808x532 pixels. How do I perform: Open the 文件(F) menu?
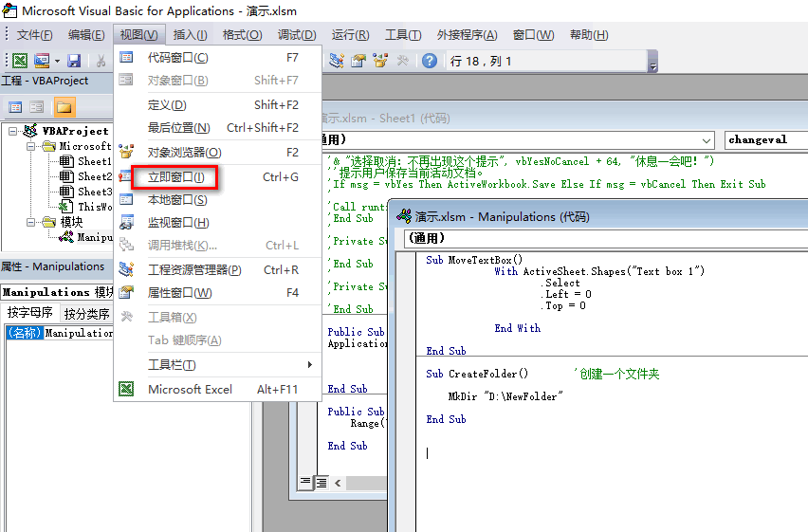pyautogui.click(x=34, y=35)
